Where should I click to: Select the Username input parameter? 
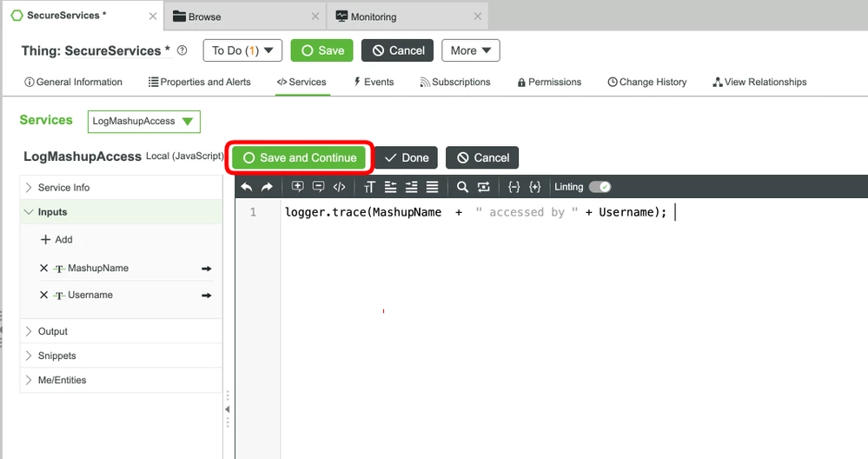point(90,295)
